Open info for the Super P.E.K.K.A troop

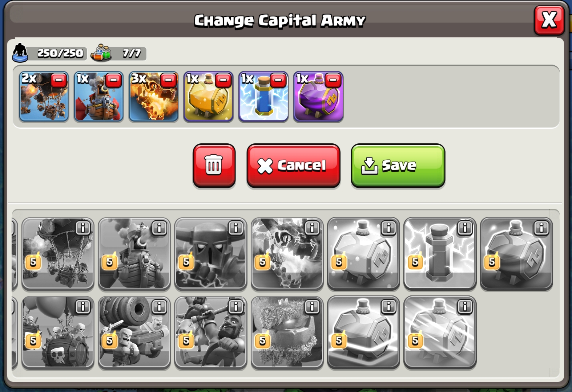tap(235, 228)
